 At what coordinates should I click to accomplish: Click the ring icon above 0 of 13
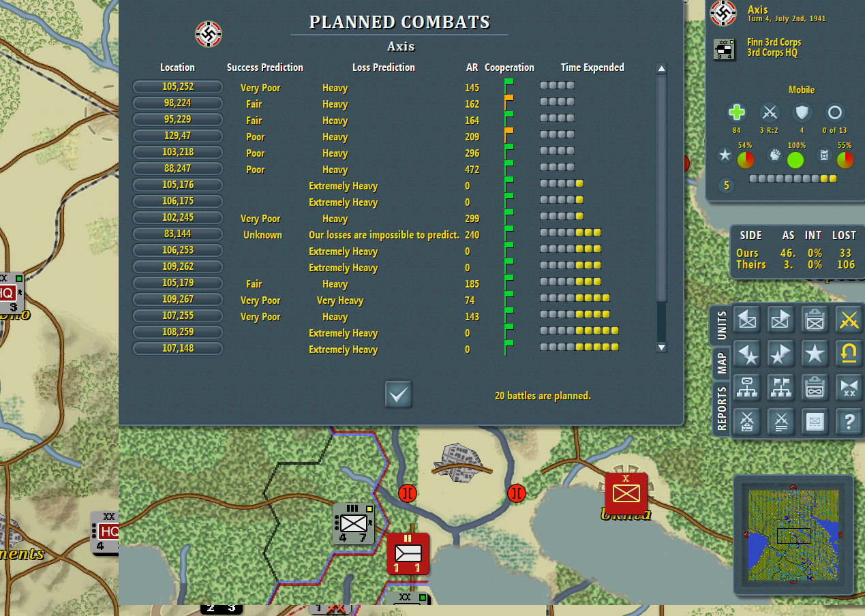tap(835, 112)
